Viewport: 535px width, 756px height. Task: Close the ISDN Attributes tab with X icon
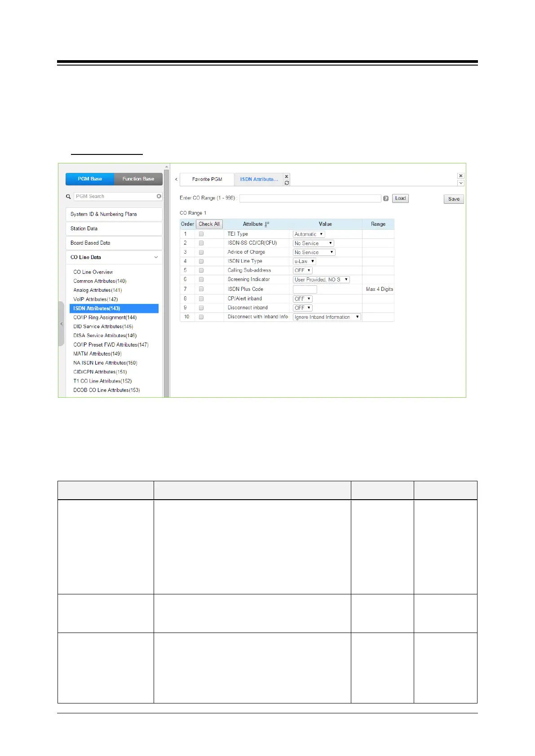(x=287, y=176)
